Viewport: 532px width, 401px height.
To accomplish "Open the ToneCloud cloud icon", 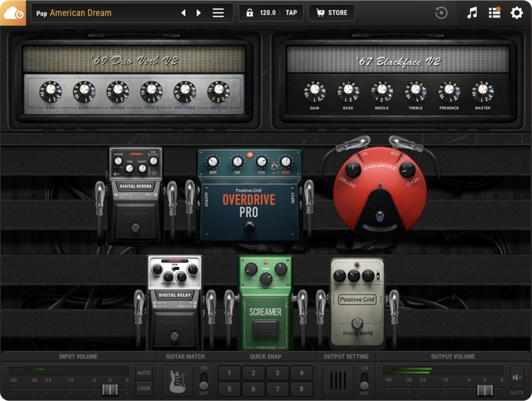I will tap(13, 13).
